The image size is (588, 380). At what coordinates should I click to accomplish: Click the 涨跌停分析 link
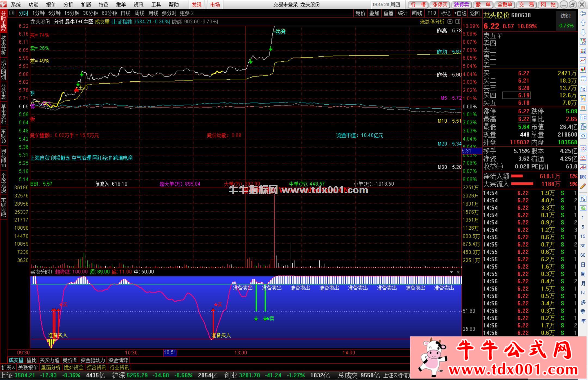(x=432, y=22)
